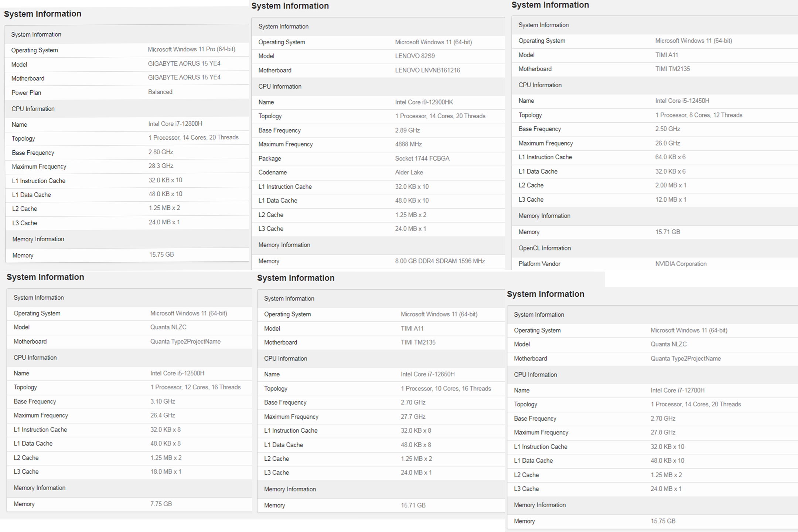Click the 'Socket 1744 FCBGA' package value
This screenshot has height=532, width=798.
(x=422, y=158)
